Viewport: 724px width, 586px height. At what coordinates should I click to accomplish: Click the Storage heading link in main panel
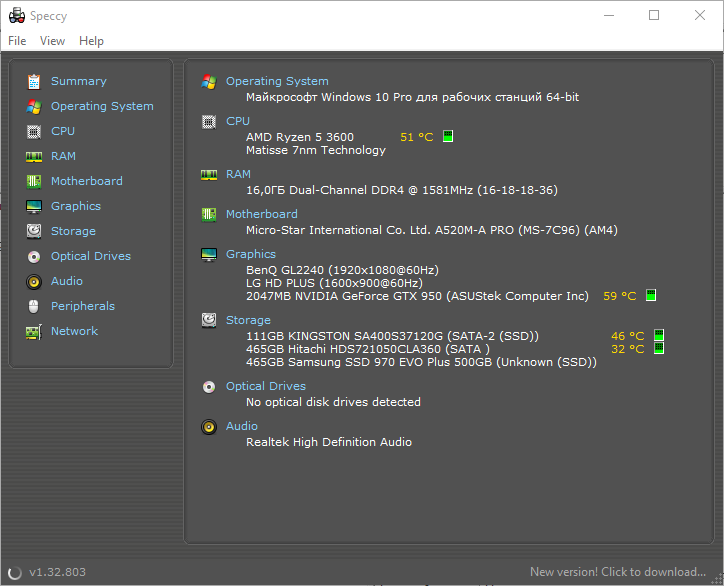248,320
